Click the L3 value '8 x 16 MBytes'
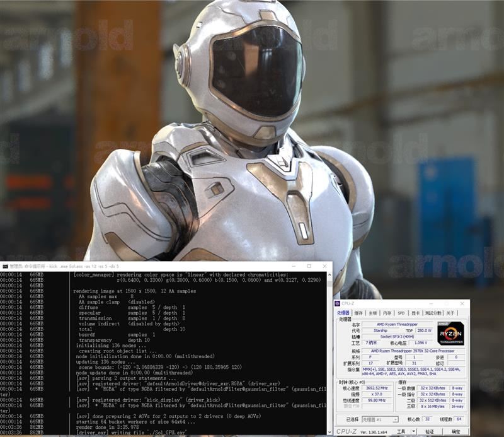 (433, 407)
